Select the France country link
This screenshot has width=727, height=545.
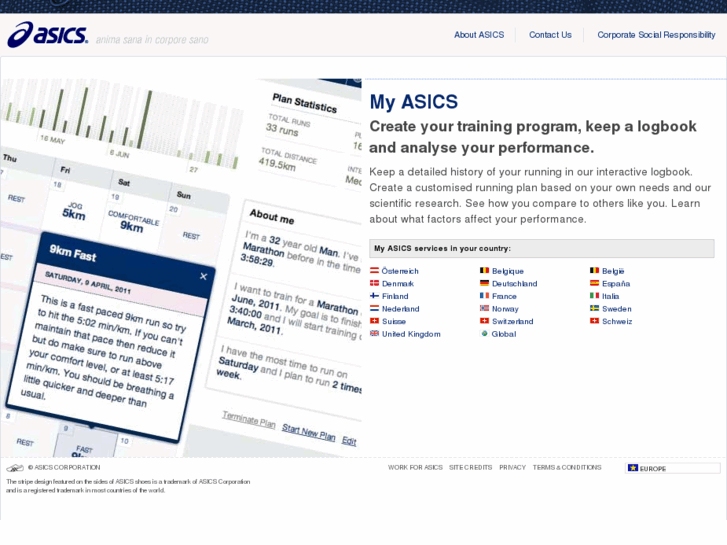click(504, 296)
